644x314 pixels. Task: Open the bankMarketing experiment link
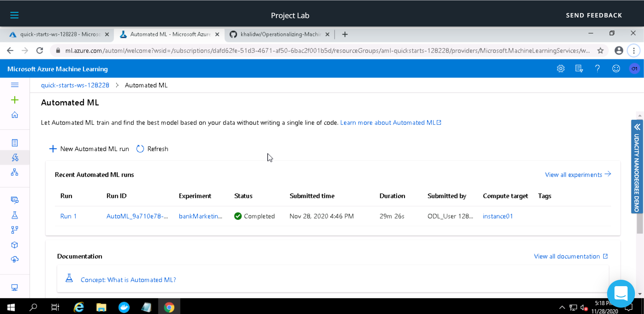pos(201,216)
